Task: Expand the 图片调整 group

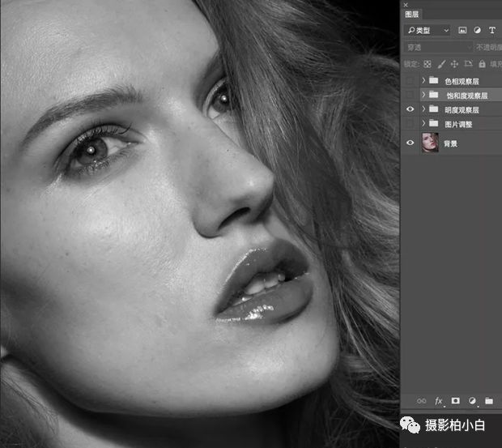Action: (423, 124)
